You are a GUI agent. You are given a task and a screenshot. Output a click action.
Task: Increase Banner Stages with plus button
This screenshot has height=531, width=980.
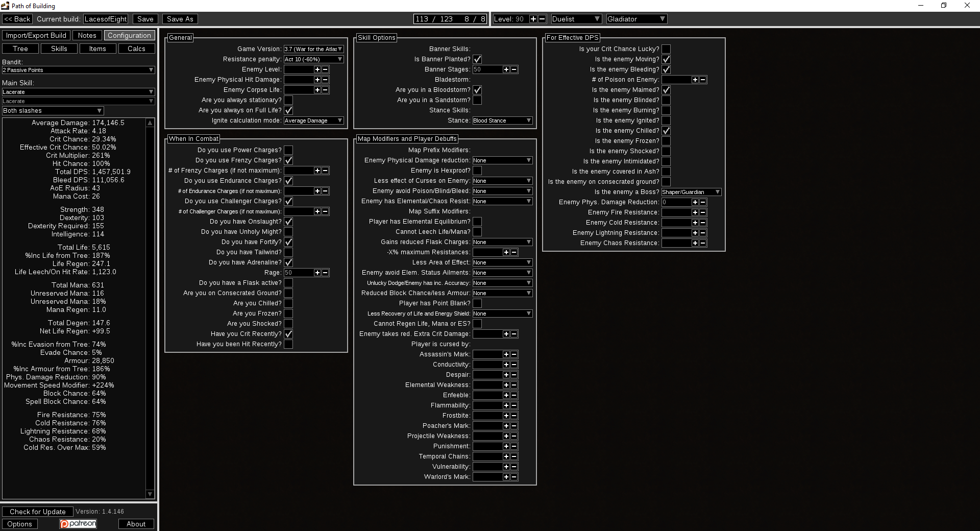(506, 69)
